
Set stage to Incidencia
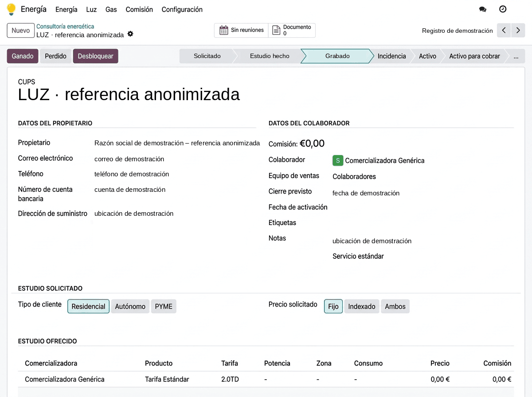tap(392, 56)
